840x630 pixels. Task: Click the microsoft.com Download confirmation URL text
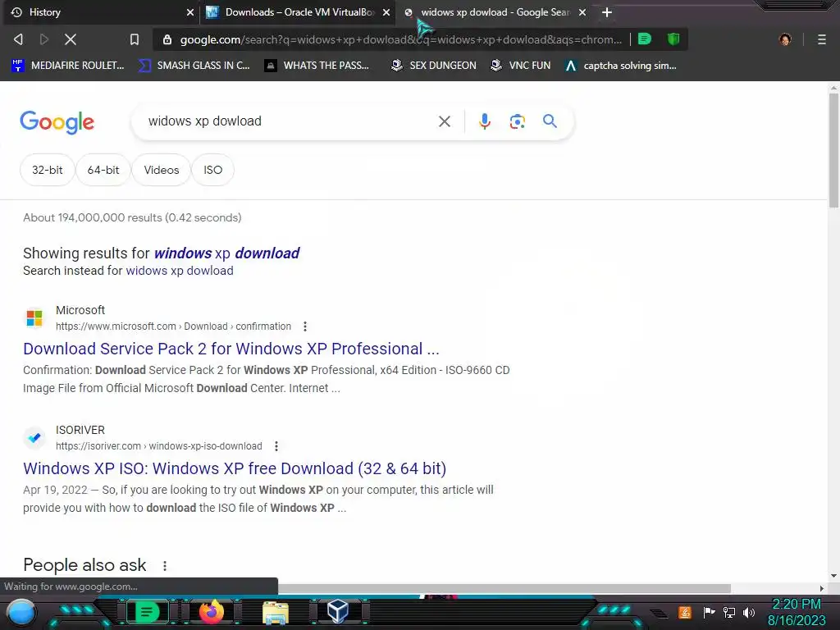pyautogui.click(x=174, y=326)
